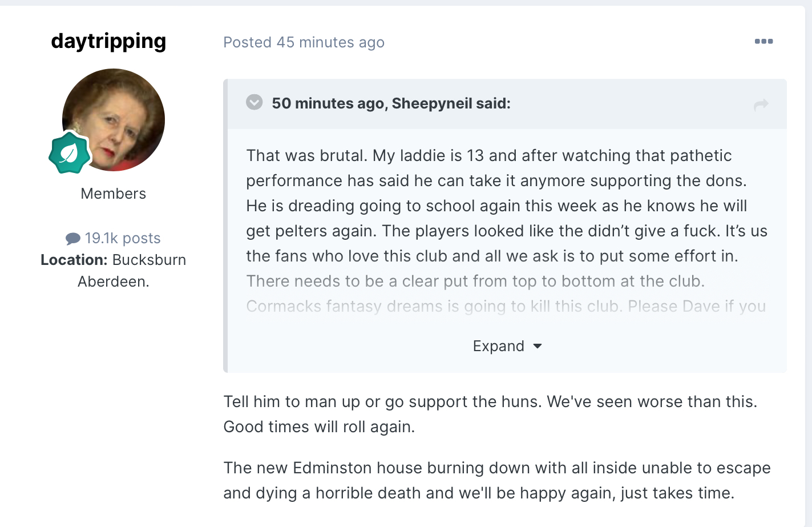Image resolution: width=812 pixels, height=527 pixels.
Task: Open daytripping's profile via username
Action: (108, 41)
